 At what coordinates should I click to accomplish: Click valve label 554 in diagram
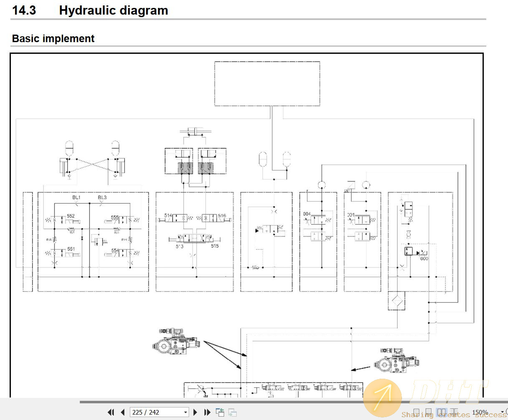[115, 251]
